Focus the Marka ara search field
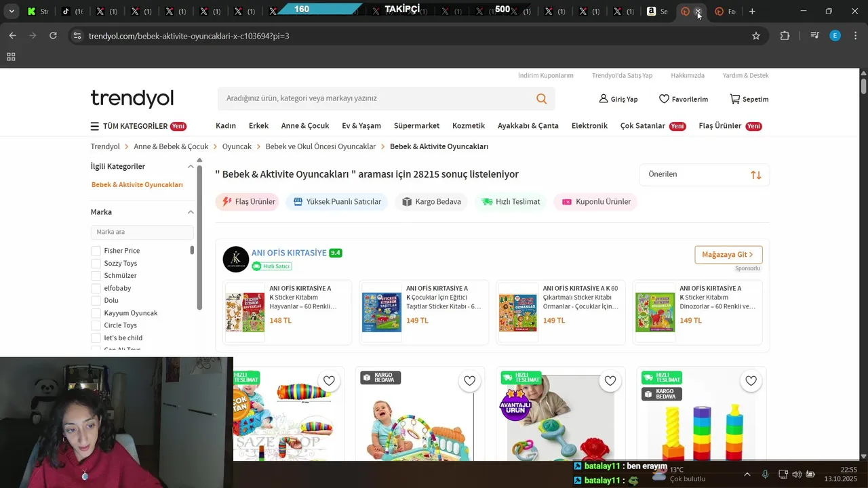 tap(142, 232)
